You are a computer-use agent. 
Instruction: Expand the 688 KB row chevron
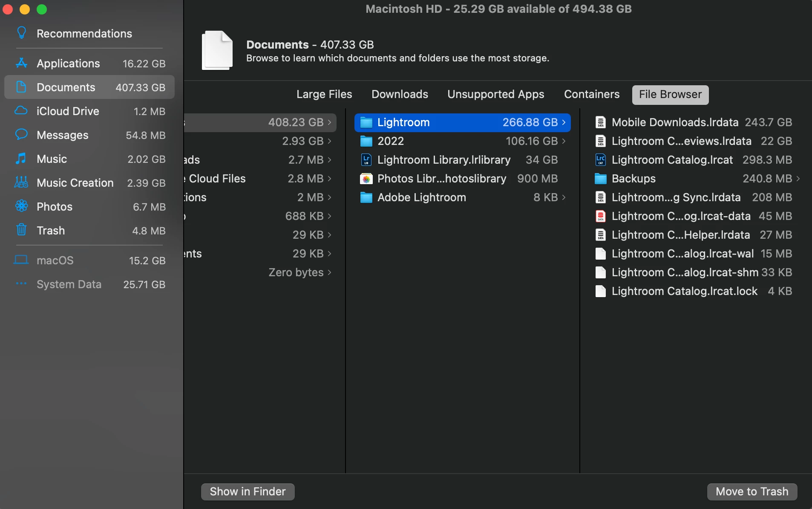click(x=330, y=216)
